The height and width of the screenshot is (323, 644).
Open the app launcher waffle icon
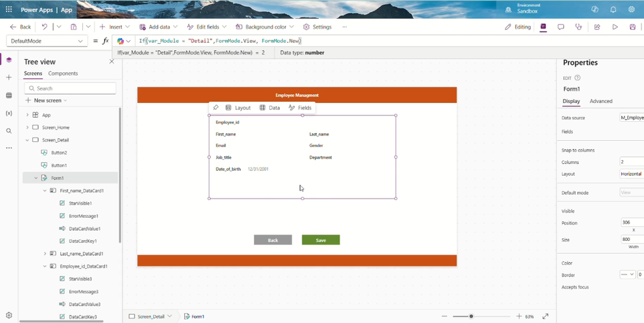(x=9, y=10)
